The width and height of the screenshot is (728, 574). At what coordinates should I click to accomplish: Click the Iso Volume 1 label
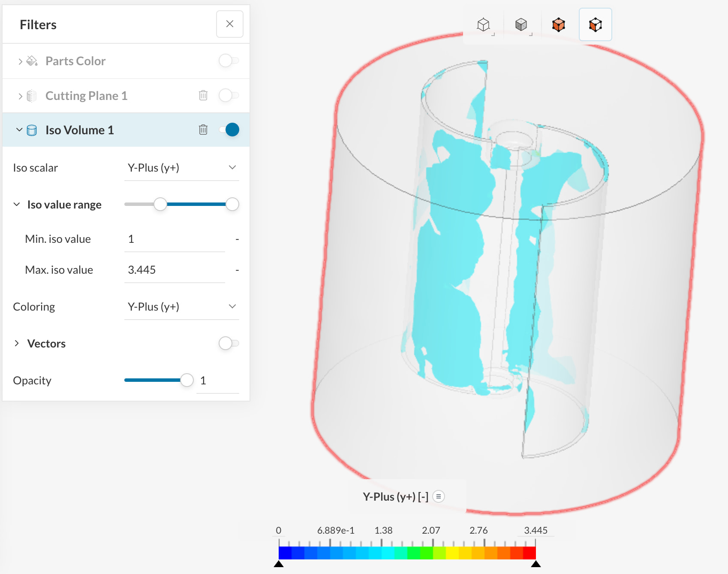pyautogui.click(x=80, y=130)
